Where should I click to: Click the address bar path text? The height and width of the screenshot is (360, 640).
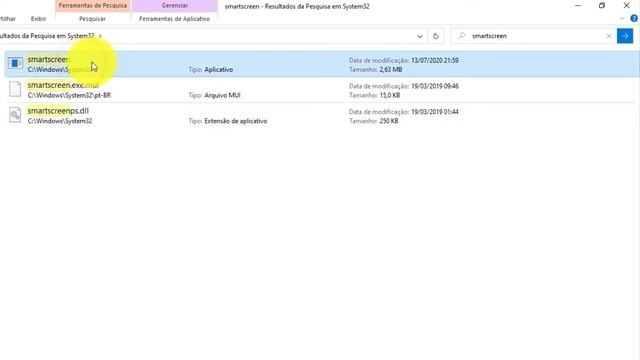[47, 36]
